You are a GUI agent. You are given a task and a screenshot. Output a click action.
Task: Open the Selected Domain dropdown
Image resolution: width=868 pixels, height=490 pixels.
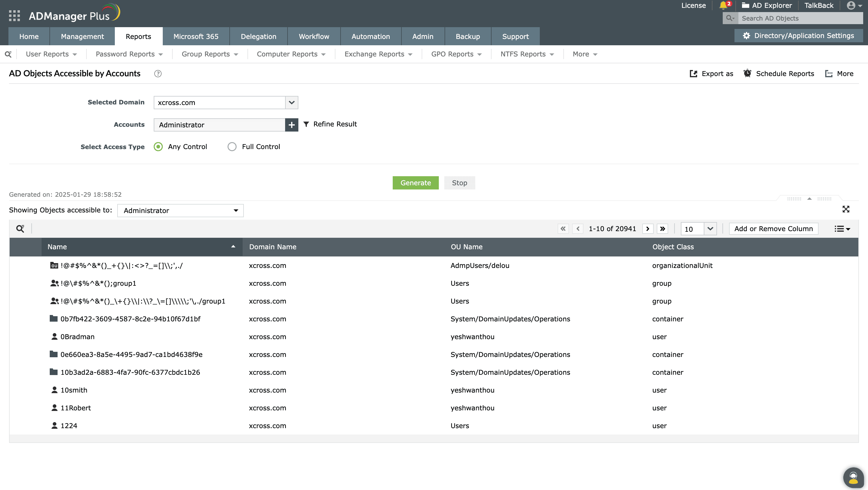291,103
